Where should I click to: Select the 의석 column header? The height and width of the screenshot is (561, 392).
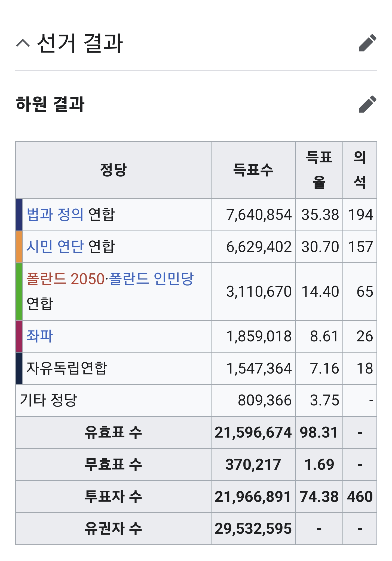pyautogui.click(x=360, y=170)
